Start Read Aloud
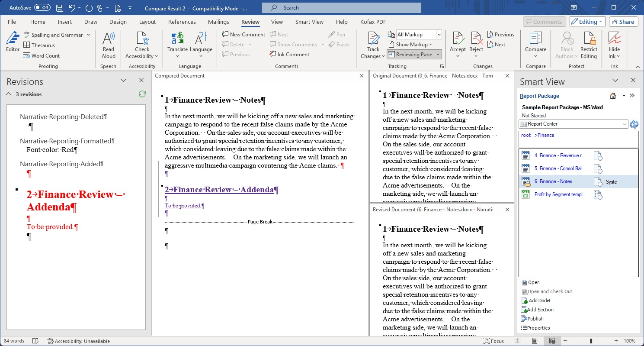 point(108,43)
